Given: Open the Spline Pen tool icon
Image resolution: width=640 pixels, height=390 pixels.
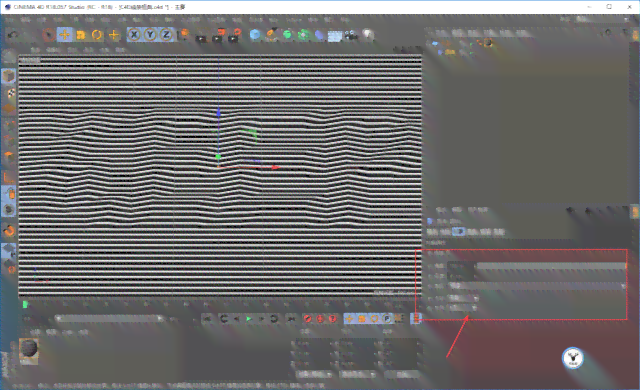Looking at the screenshot, I should coord(271,35).
